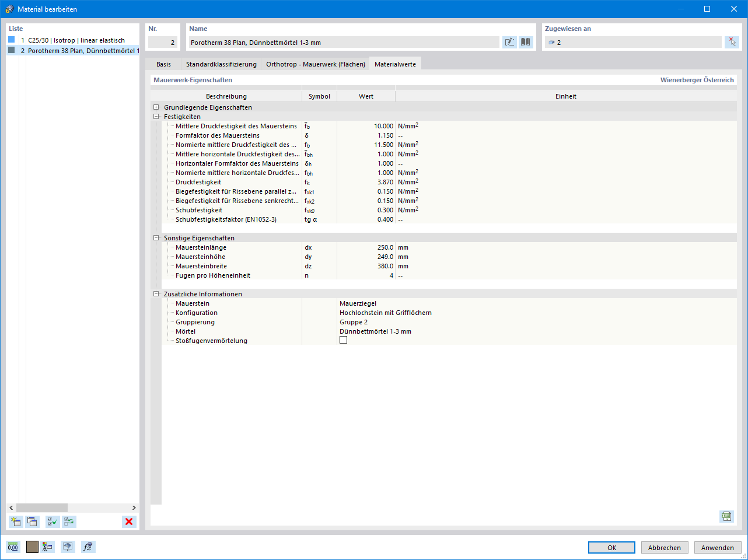Click the Zugewiesen an field
748x560 pixels.
pos(633,42)
